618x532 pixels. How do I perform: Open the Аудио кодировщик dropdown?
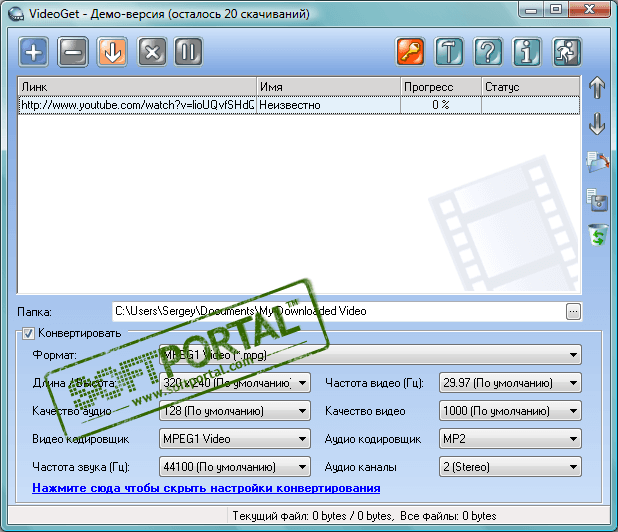(510, 439)
